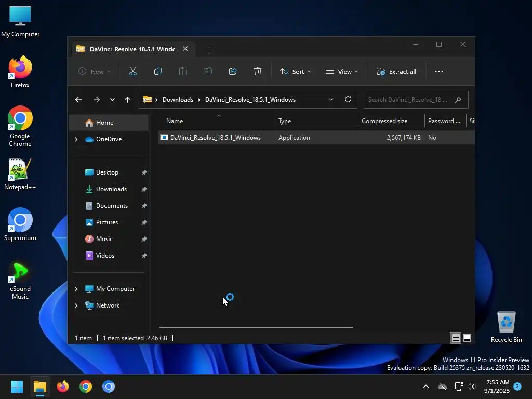Switch to details view layout icon
This screenshot has width=532, height=399.
click(456, 338)
